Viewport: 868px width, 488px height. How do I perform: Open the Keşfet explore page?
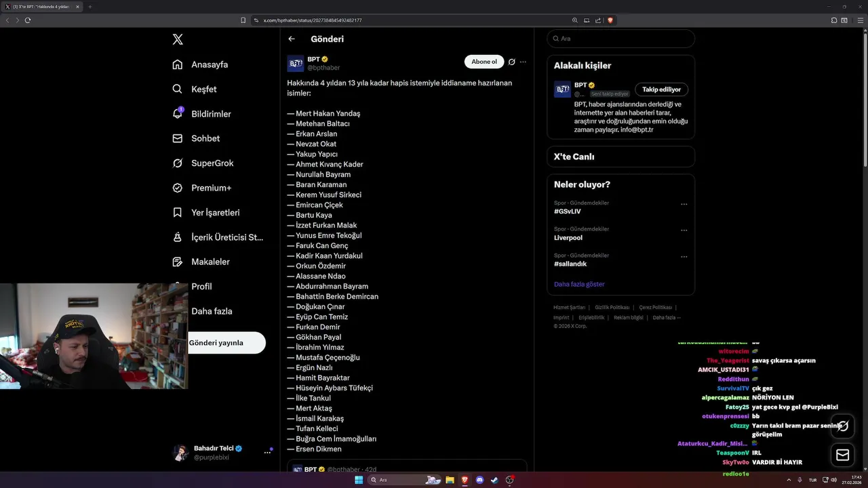(195, 89)
